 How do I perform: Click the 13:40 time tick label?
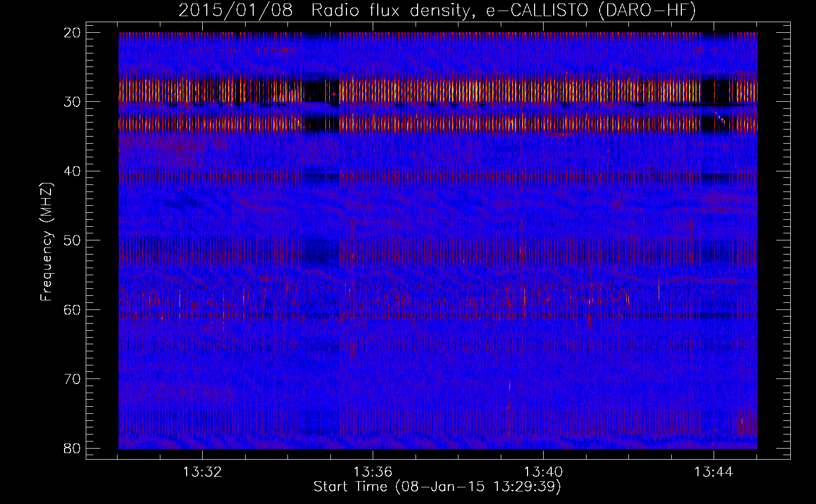coord(544,472)
